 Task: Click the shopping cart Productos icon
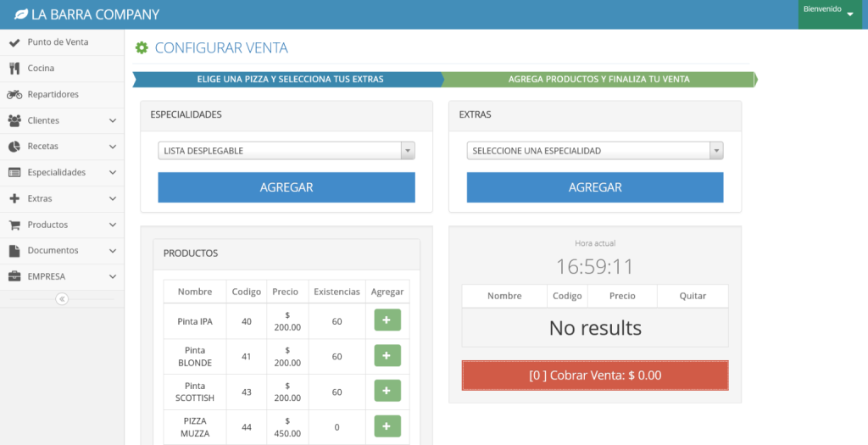point(14,225)
